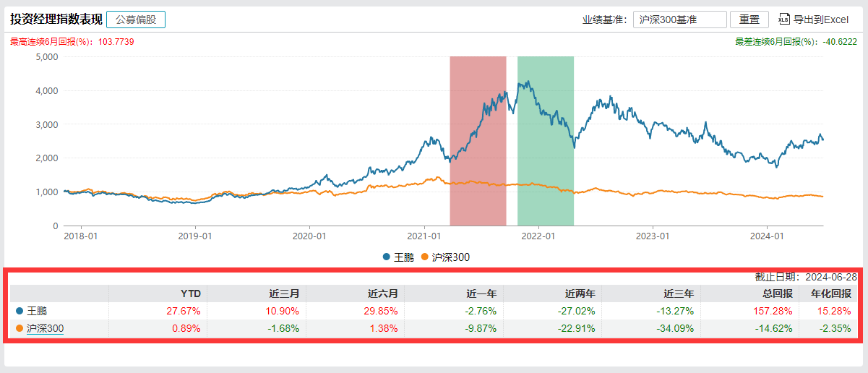Click the 近一年 column header

[481, 293]
